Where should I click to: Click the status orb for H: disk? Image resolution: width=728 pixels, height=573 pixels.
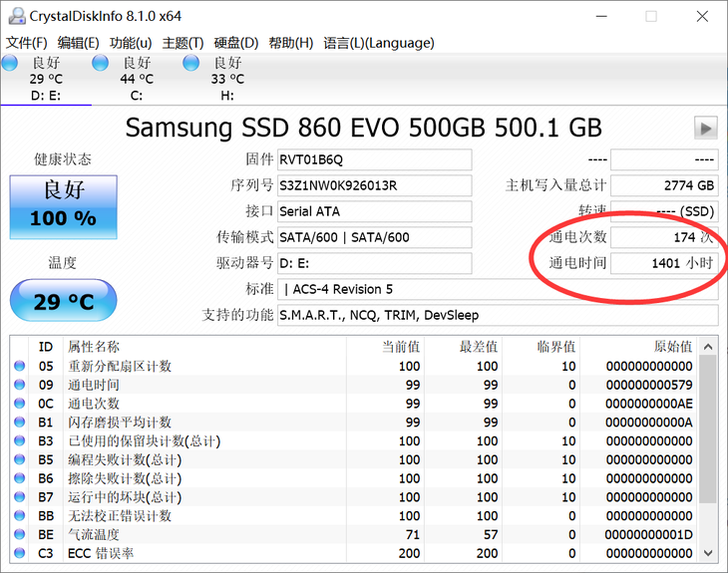[x=190, y=63]
